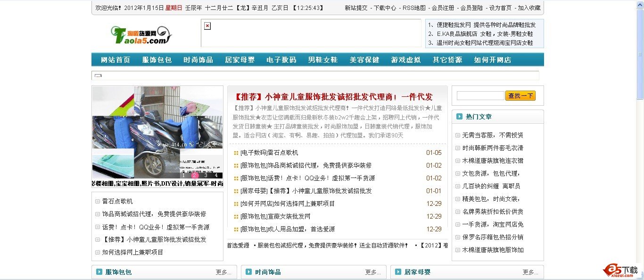Open [居家母婴]【推荐】小神童 article dated 01-01
The height and width of the screenshot is (280, 644).
pyautogui.click(x=306, y=191)
